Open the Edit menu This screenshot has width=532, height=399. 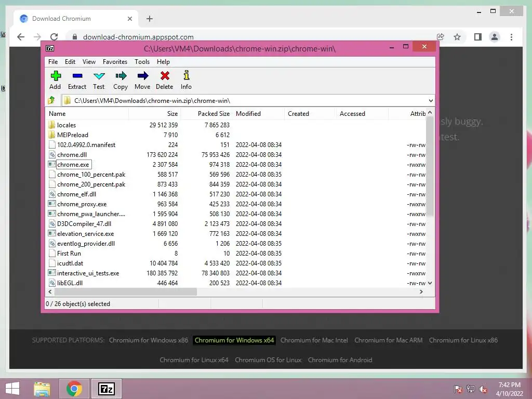pyautogui.click(x=70, y=62)
